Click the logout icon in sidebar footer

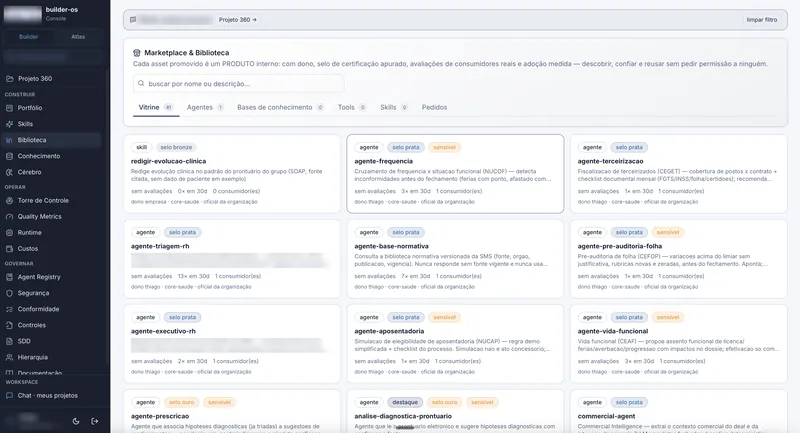coord(95,421)
